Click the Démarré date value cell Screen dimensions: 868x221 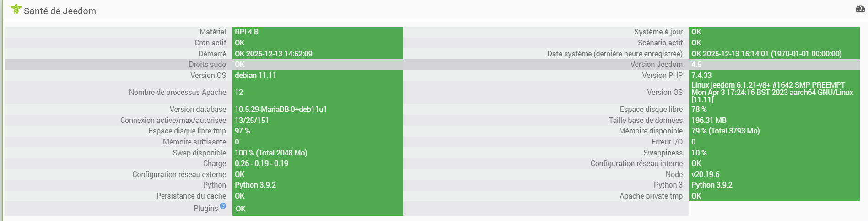[274, 54]
